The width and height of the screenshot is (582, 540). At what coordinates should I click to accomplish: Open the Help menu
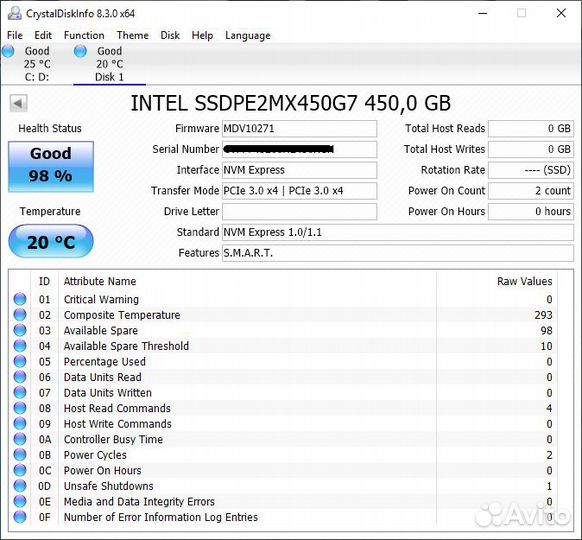coord(202,35)
